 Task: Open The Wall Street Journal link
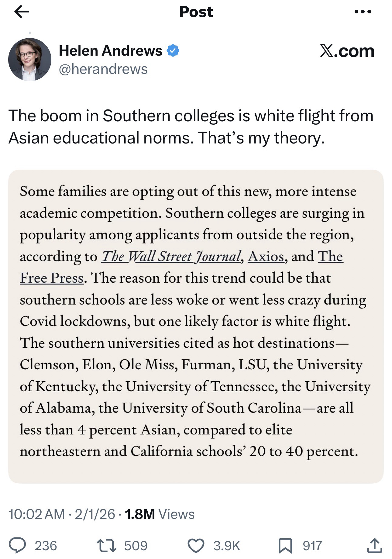tap(171, 256)
